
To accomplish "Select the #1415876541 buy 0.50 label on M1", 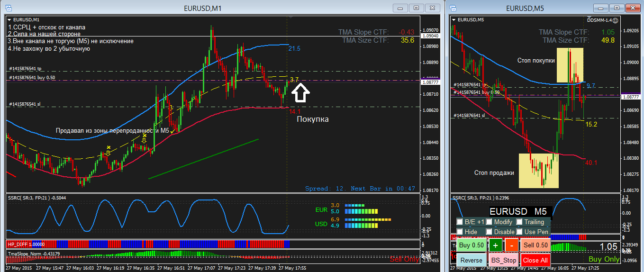I will 32,77.
